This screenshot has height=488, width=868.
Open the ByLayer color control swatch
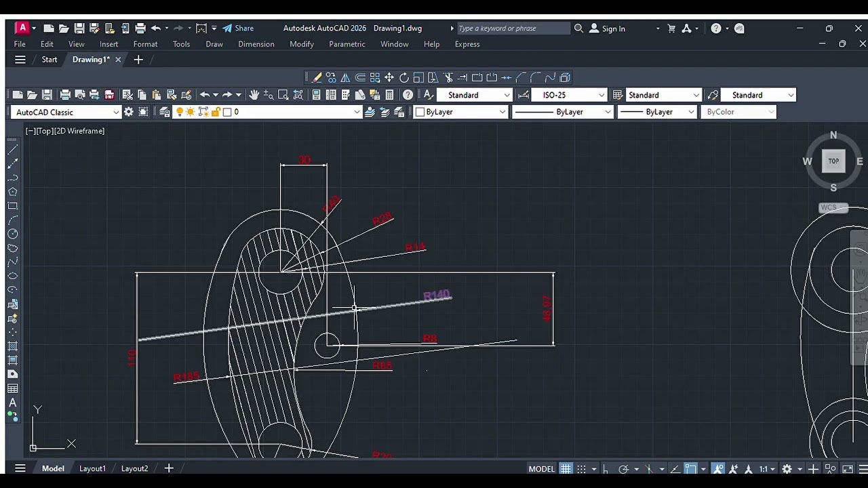460,113
